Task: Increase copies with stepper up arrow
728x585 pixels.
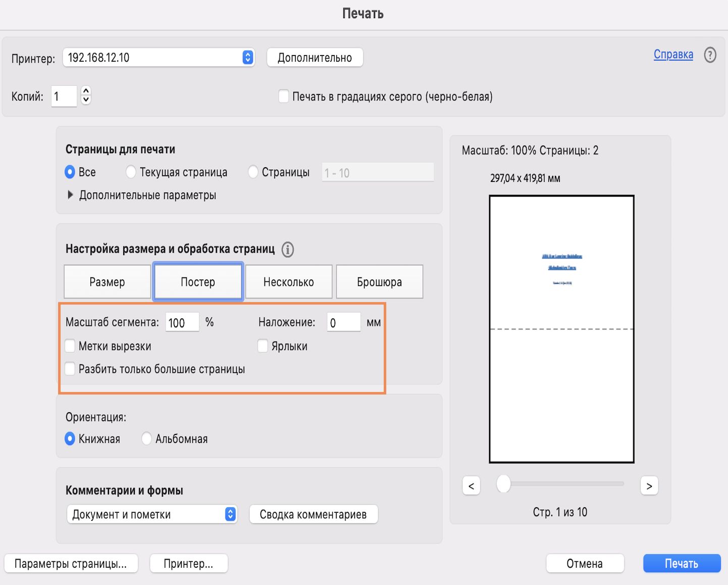Action: point(86,91)
